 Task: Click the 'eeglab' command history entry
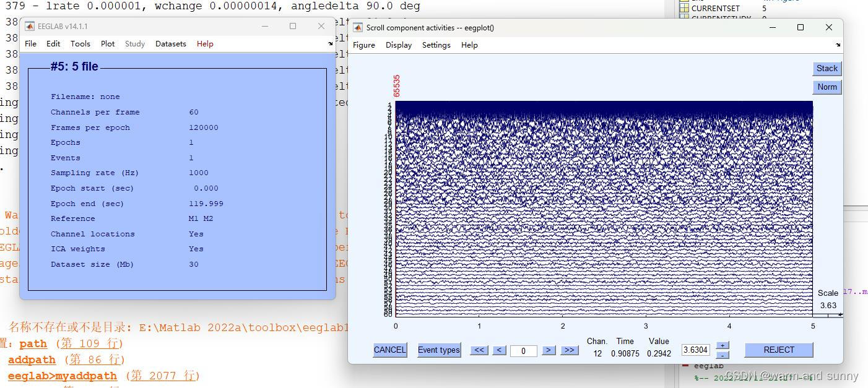click(708, 366)
